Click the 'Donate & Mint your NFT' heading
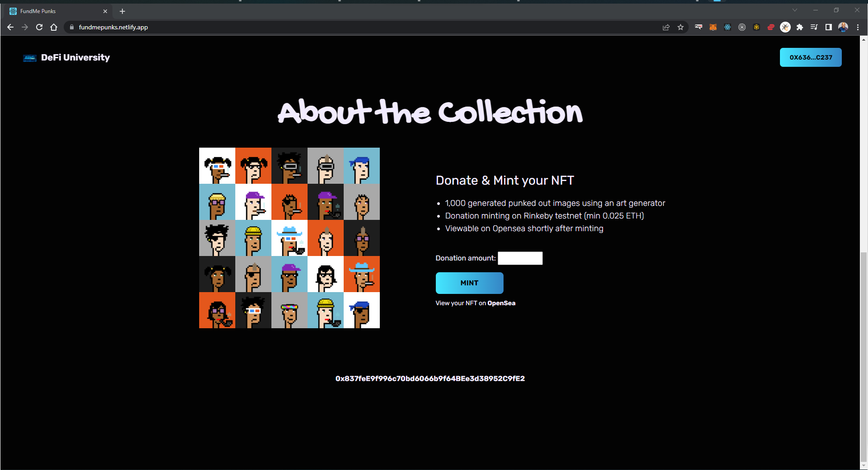 [504, 181]
